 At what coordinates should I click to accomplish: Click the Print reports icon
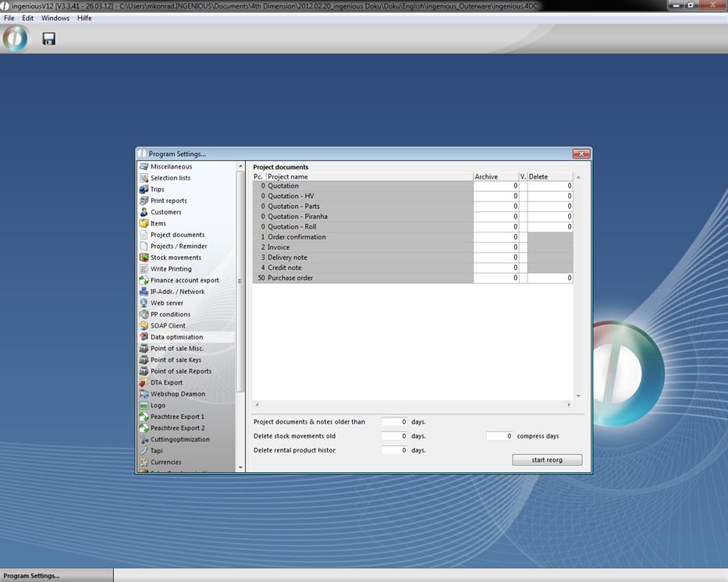(144, 201)
